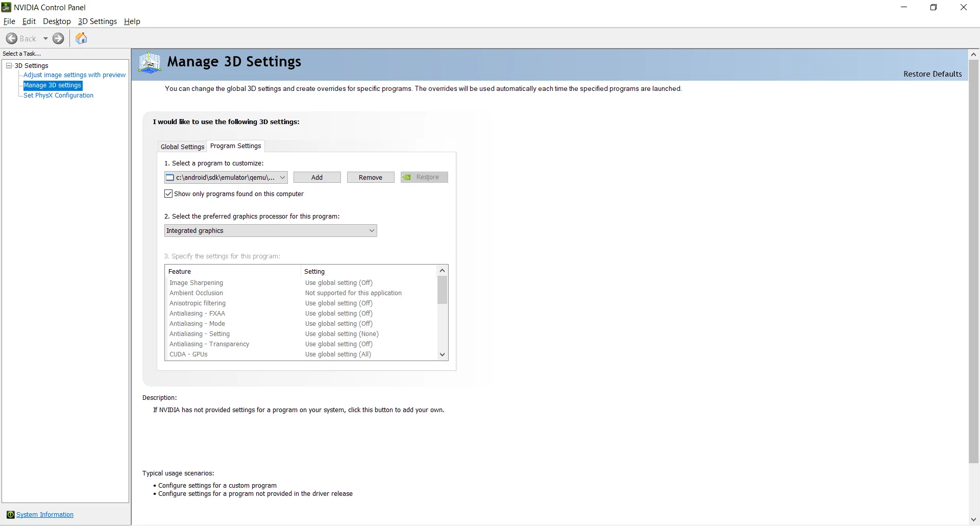Select the Antialiasing - FXAA row

click(x=301, y=314)
